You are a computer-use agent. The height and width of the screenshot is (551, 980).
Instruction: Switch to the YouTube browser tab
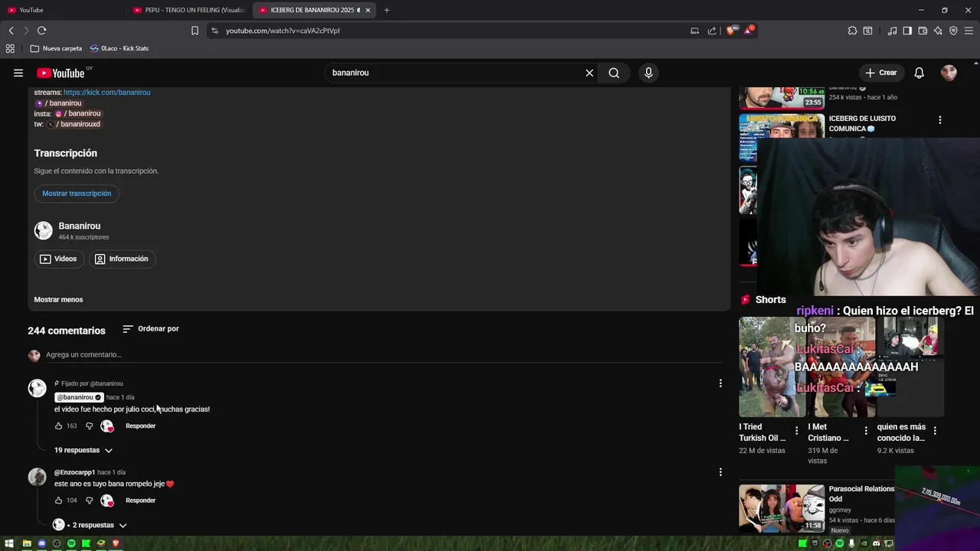click(63, 10)
